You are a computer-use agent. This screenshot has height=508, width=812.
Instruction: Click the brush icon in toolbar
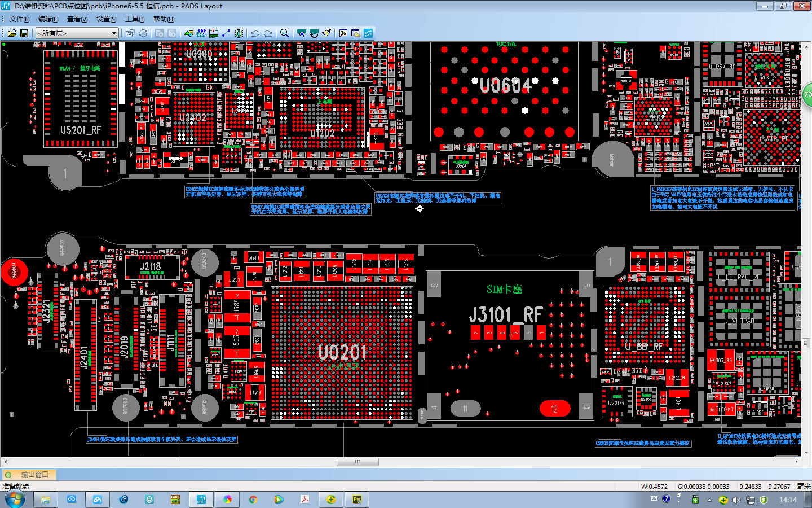pyautogui.click(x=326, y=33)
